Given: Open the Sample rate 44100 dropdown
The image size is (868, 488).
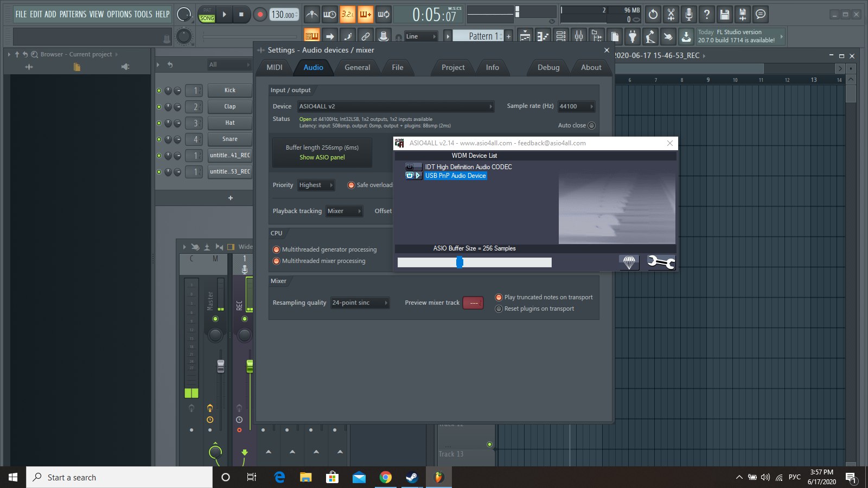Looking at the screenshot, I should pyautogui.click(x=577, y=106).
